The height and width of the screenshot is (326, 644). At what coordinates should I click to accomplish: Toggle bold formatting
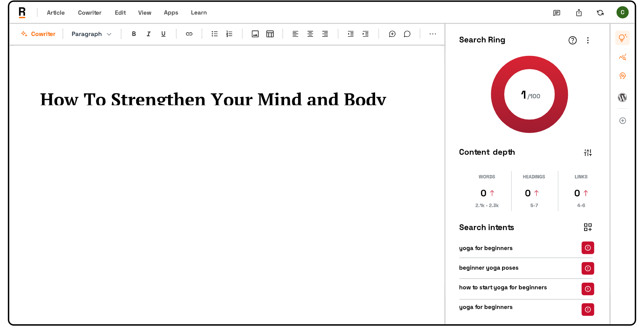pos(134,34)
